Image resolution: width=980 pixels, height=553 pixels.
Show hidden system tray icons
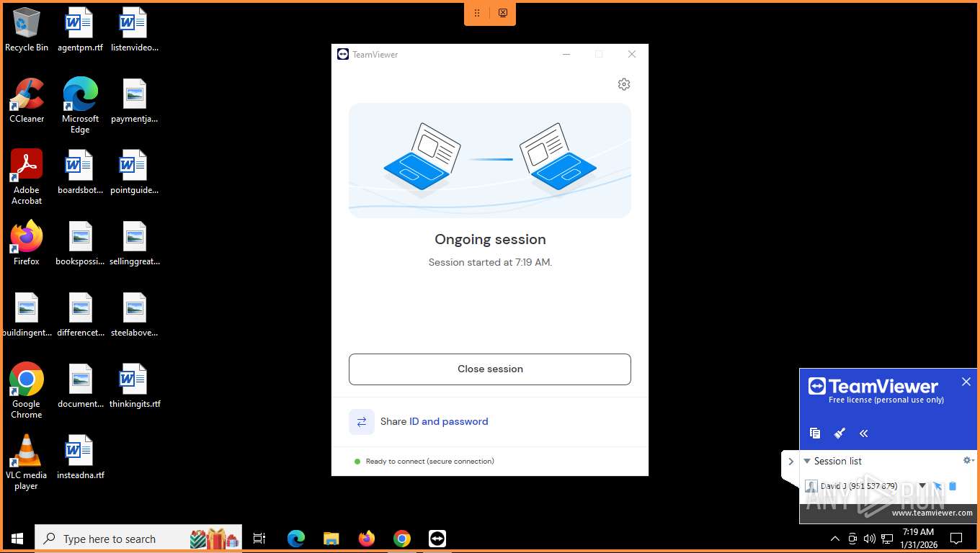[835, 539]
